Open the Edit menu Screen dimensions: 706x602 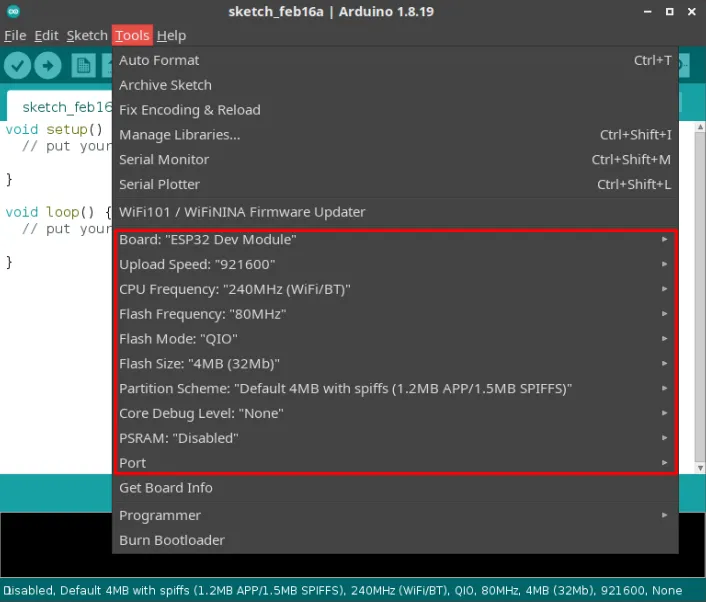46,36
